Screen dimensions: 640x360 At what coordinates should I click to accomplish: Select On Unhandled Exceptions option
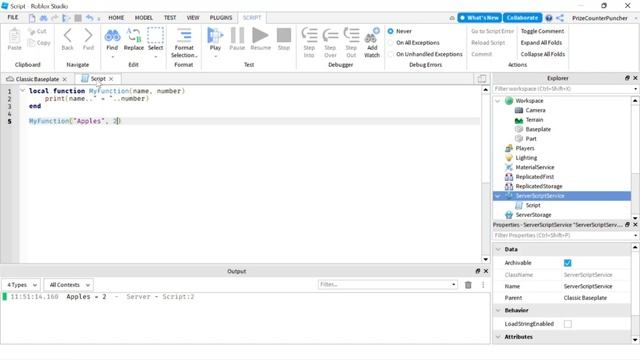tap(391, 54)
